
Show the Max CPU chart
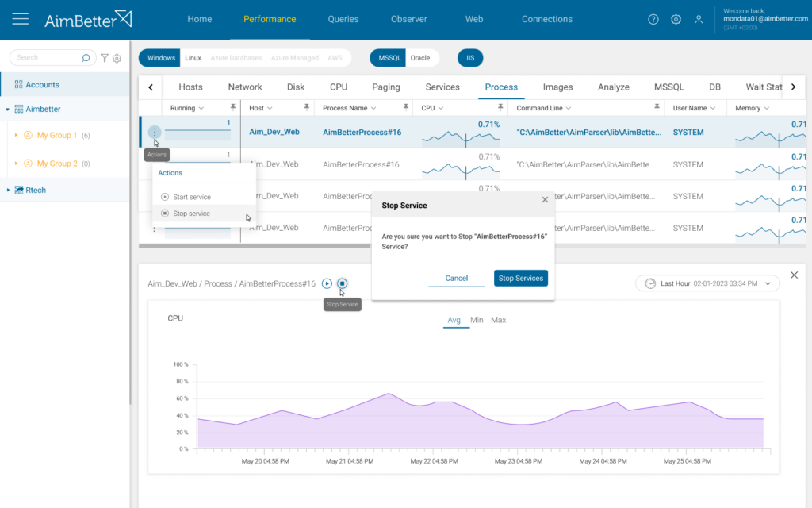click(498, 320)
